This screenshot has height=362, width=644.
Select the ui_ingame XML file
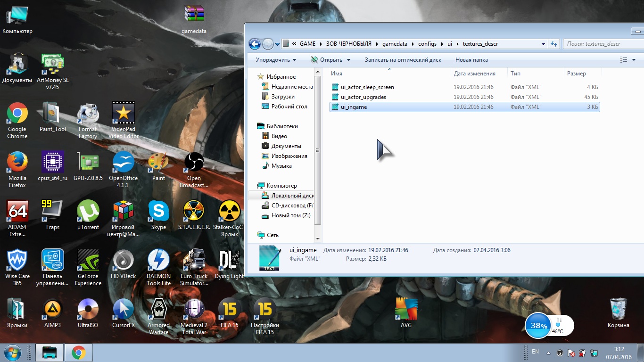coord(465,107)
